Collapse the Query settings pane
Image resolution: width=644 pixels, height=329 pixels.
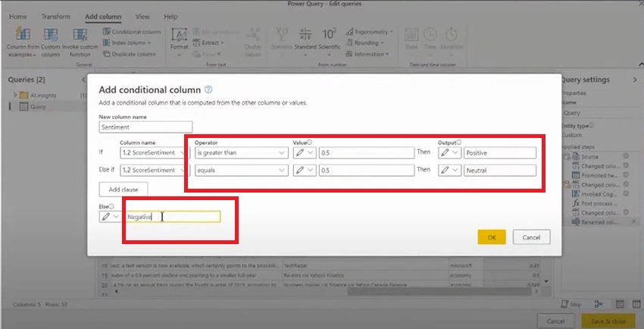click(635, 80)
